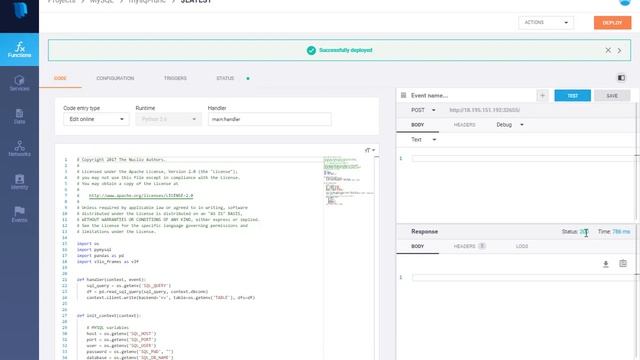Select the request HEADERS tab
Screen dimensions: 640x360
pos(464,125)
